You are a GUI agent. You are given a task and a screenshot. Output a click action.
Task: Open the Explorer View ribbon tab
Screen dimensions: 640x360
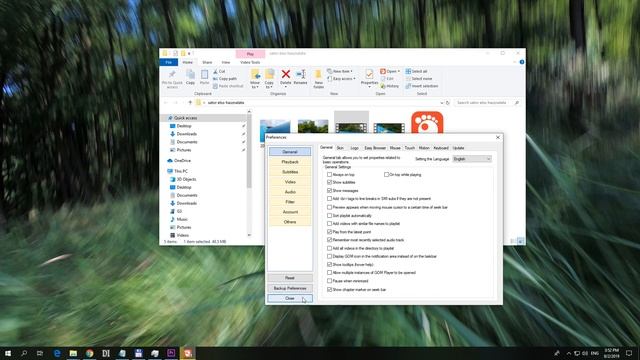click(x=226, y=62)
